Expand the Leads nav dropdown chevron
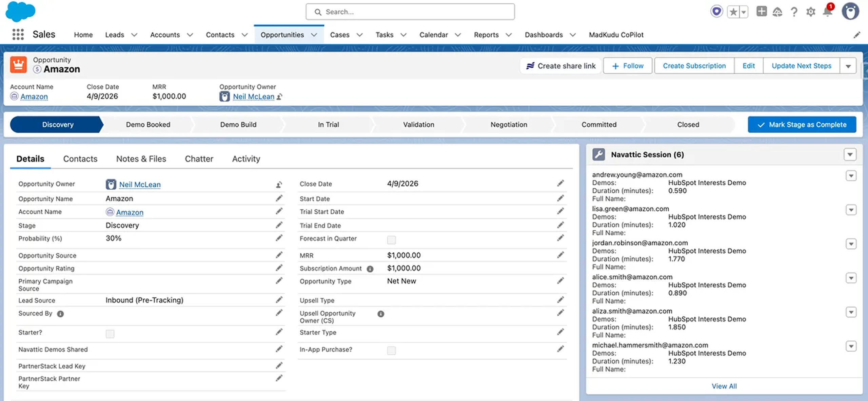868x401 pixels. point(134,35)
